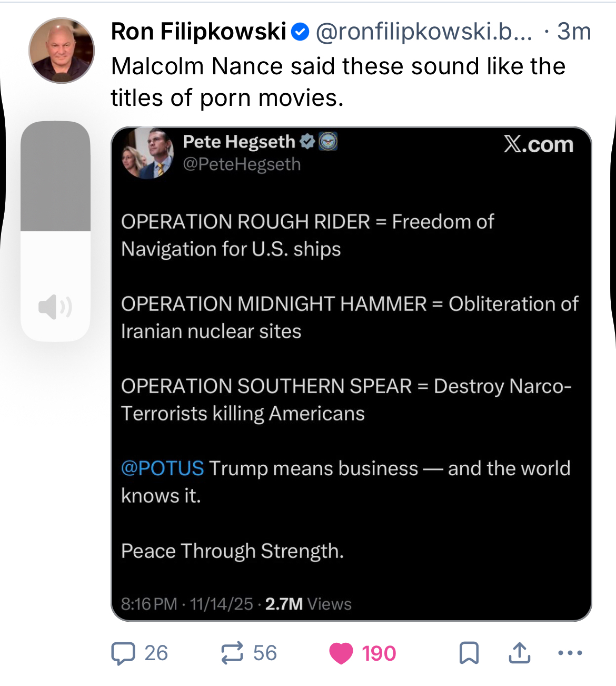Click the gray verified badge beside Pete Hegseth
This screenshot has width=616, height=686.
point(307,141)
